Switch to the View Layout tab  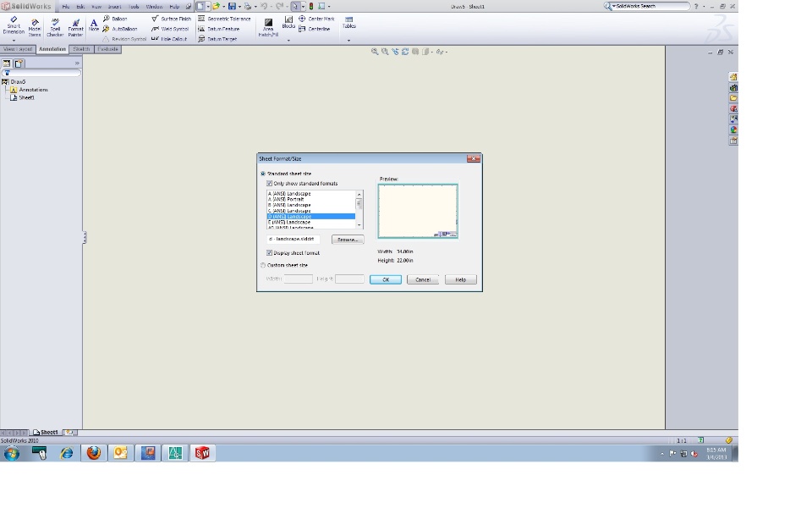point(18,49)
